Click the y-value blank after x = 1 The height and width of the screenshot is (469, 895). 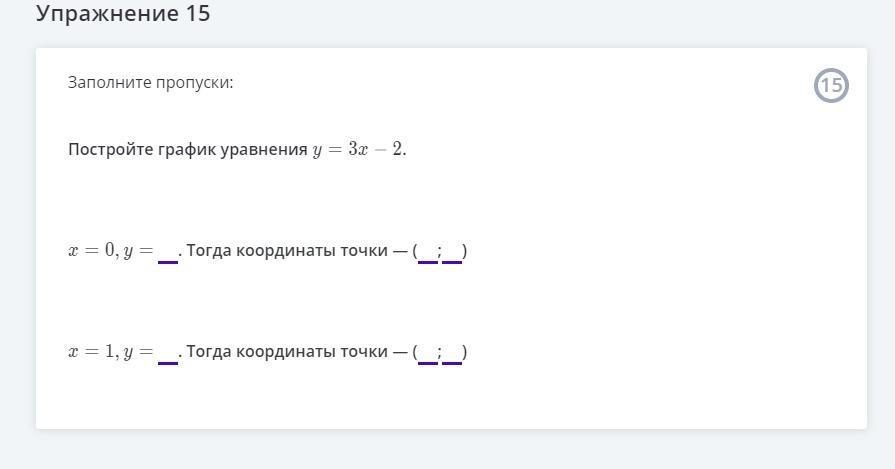tap(168, 353)
